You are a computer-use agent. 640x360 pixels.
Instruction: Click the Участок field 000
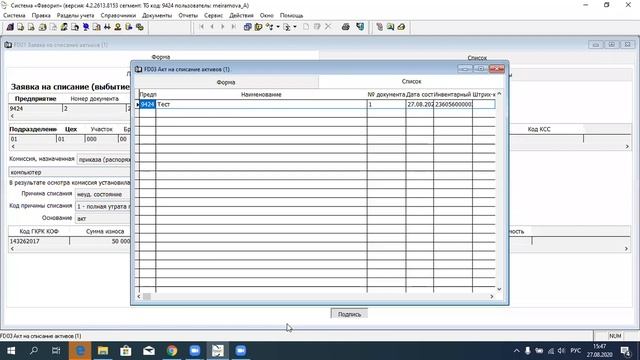coord(101,139)
